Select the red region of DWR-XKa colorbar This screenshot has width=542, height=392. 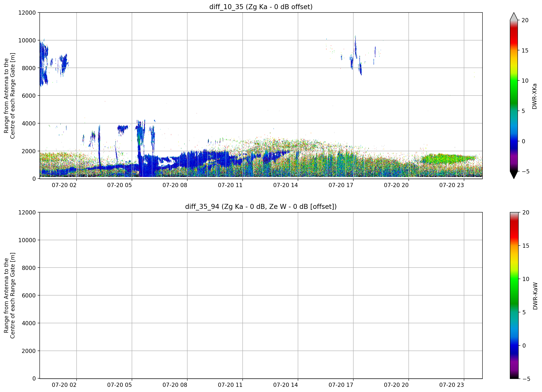pos(514,36)
